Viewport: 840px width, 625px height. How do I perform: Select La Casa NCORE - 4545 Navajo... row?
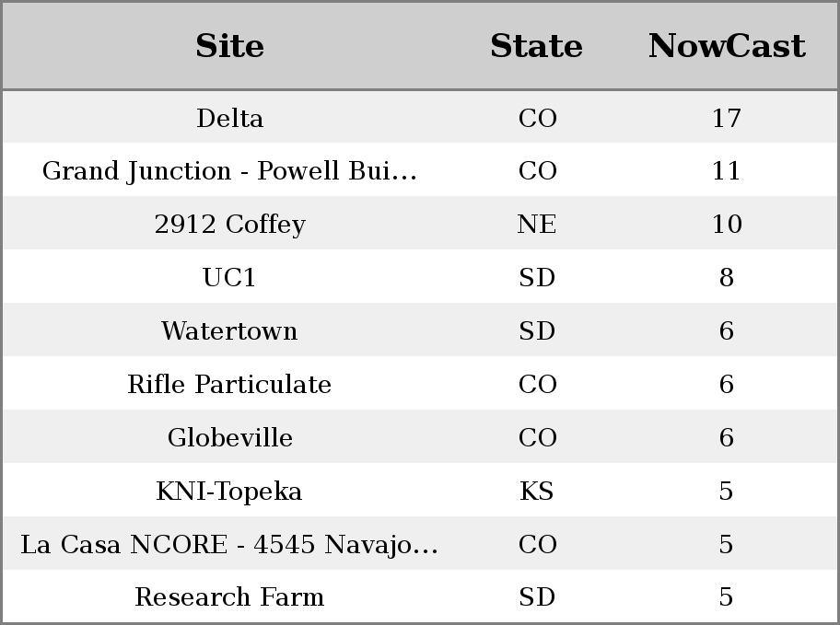click(x=420, y=544)
